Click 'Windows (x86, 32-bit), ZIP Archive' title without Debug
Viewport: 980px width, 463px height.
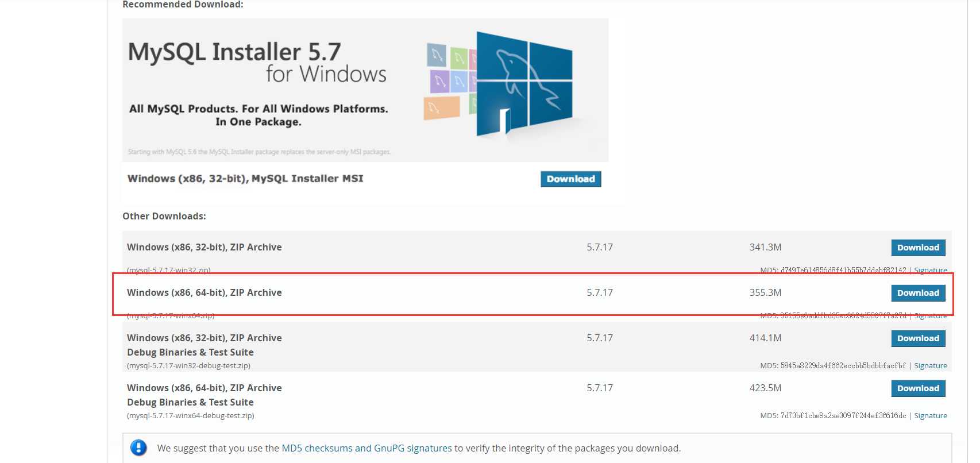(205, 247)
